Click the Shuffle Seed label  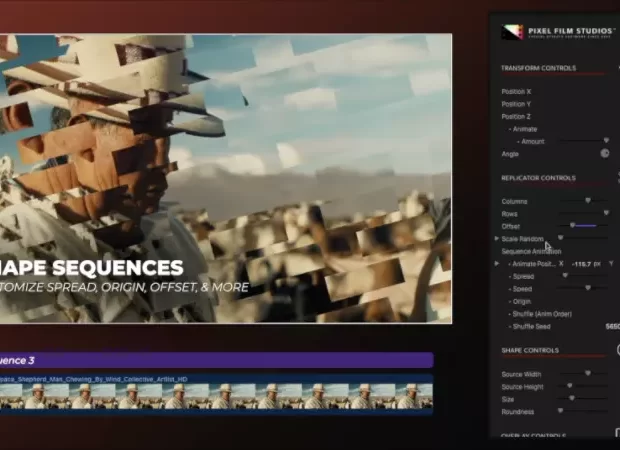(x=531, y=327)
